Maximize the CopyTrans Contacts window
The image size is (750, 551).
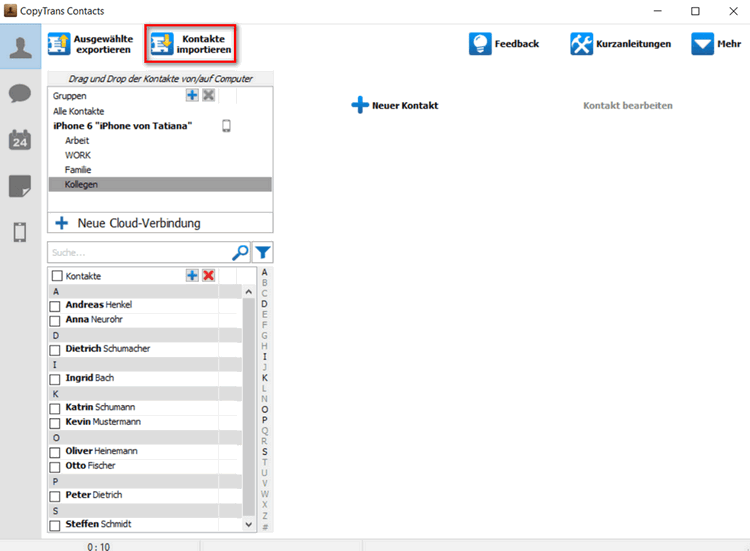pyautogui.click(x=695, y=11)
